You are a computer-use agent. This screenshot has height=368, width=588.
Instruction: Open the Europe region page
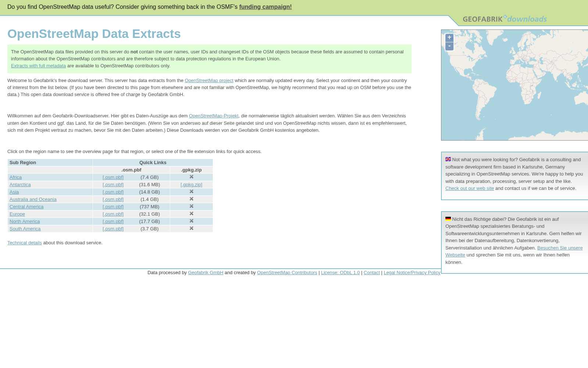click(17, 214)
